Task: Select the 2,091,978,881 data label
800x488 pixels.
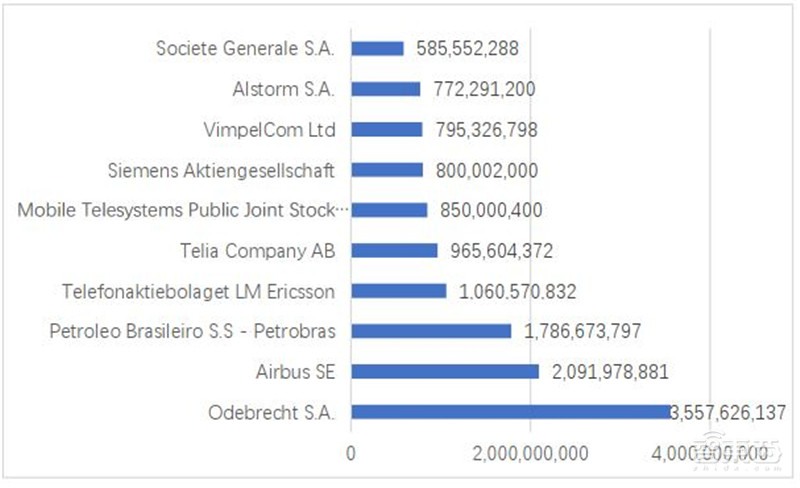Action: pos(610,372)
